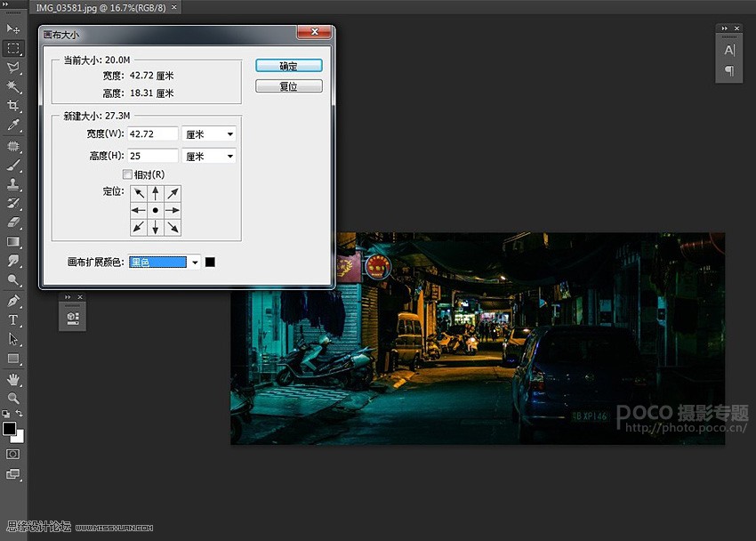Image resolution: width=756 pixels, height=541 pixels.
Task: Select the Crop tool
Action: click(13, 106)
